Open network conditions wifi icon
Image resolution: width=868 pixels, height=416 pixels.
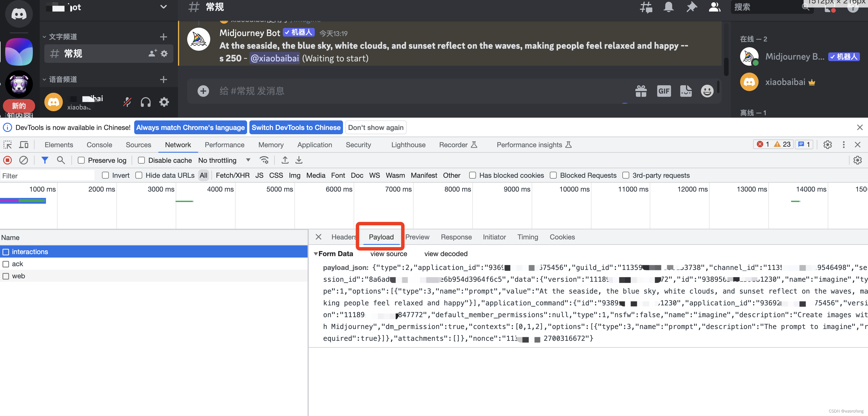click(x=264, y=160)
